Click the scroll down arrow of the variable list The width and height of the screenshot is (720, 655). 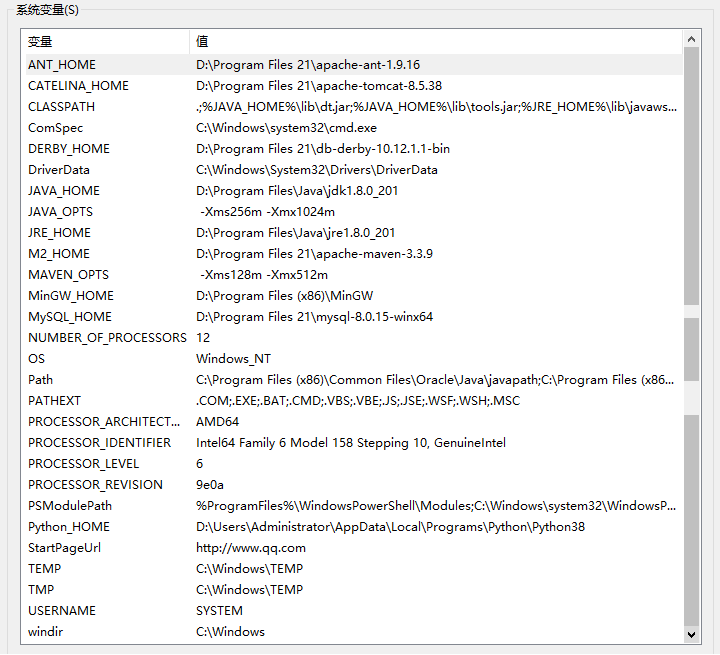point(691,635)
